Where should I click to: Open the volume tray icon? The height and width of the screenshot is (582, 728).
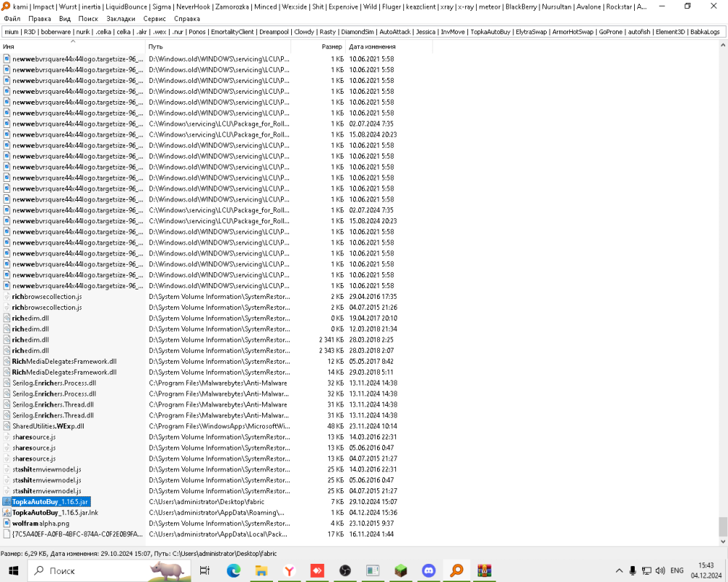660,570
